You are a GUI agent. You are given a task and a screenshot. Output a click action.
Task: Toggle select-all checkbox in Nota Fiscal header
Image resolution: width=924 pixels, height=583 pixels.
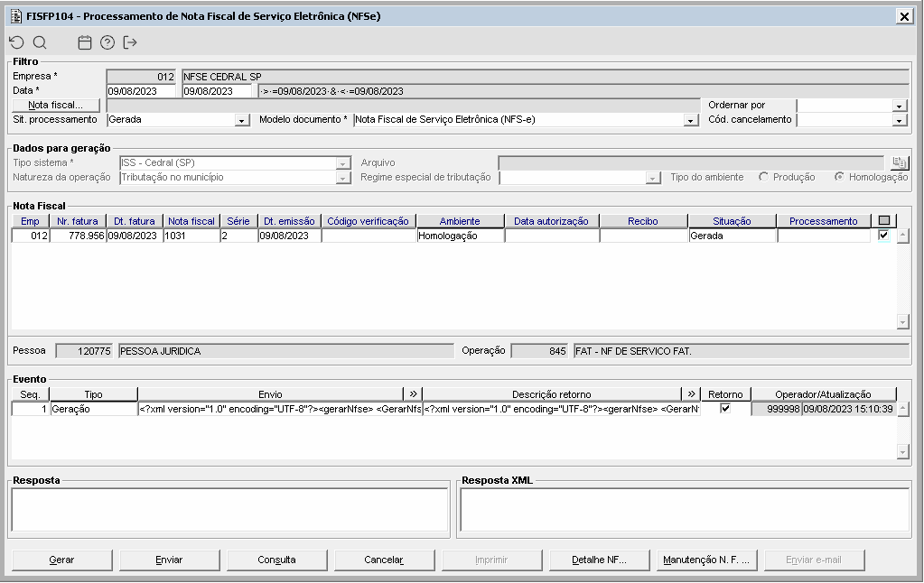(884, 221)
